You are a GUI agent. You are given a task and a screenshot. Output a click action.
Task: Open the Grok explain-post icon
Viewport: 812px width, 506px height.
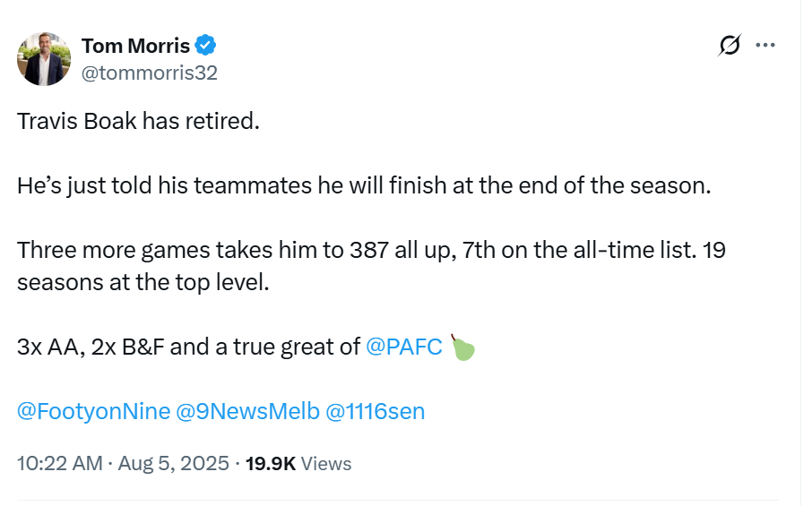(x=730, y=46)
